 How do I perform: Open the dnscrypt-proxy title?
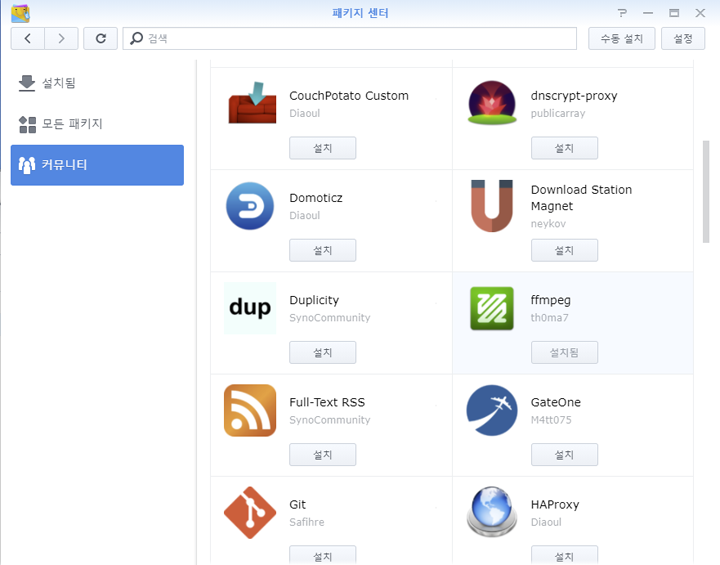[x=574, y=96]
